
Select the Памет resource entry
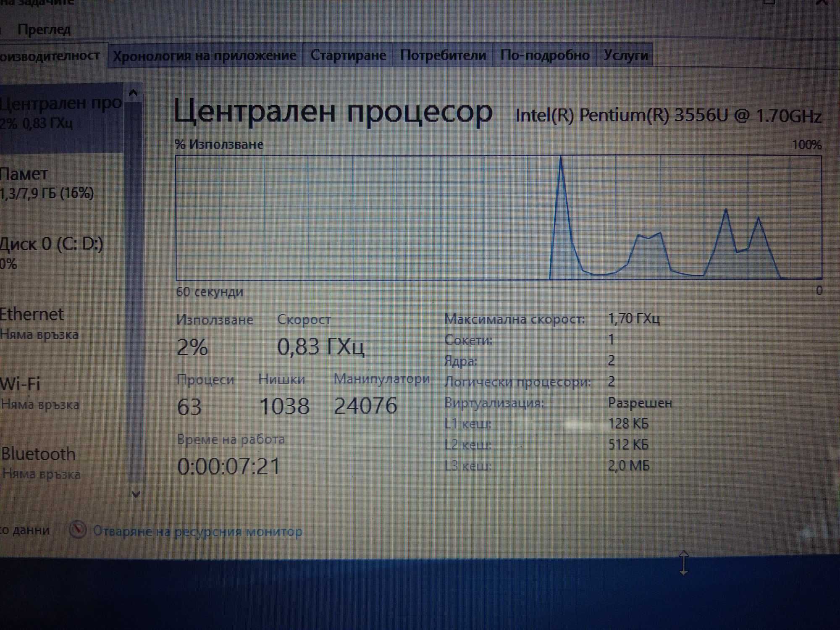pyautogui.click(x=61, y=183)
